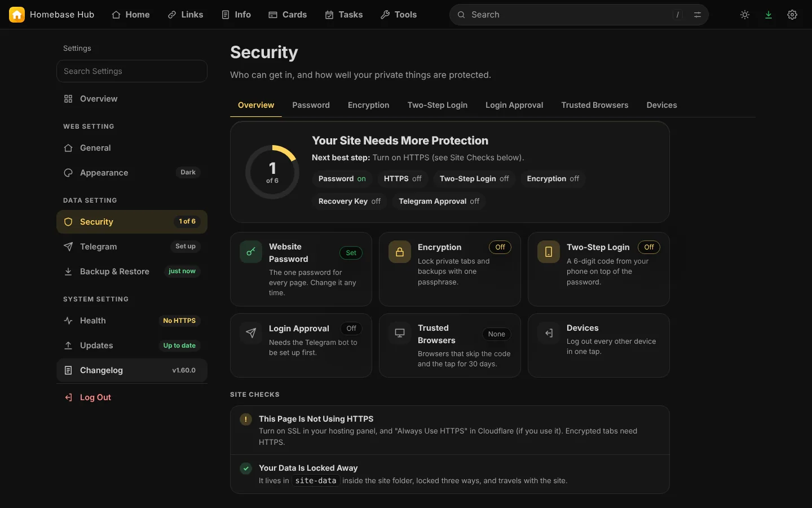This screenshot has width=812, height=508.
Task: Click the No HTTPS badge beside Health
Action: click(x=179, y=321)
